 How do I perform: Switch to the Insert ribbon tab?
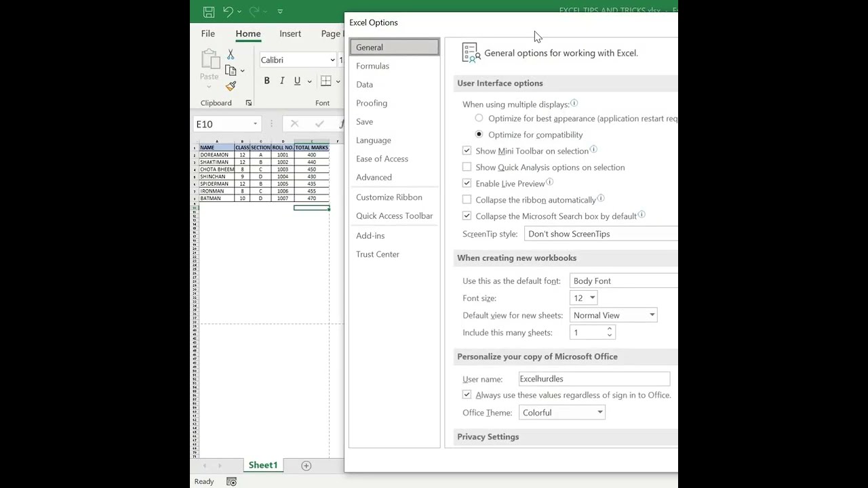[x=290, y=34]
